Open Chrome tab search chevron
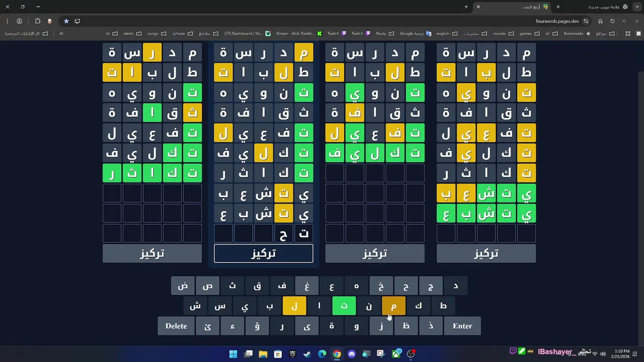The image size is (644, 362). point(636,7)
